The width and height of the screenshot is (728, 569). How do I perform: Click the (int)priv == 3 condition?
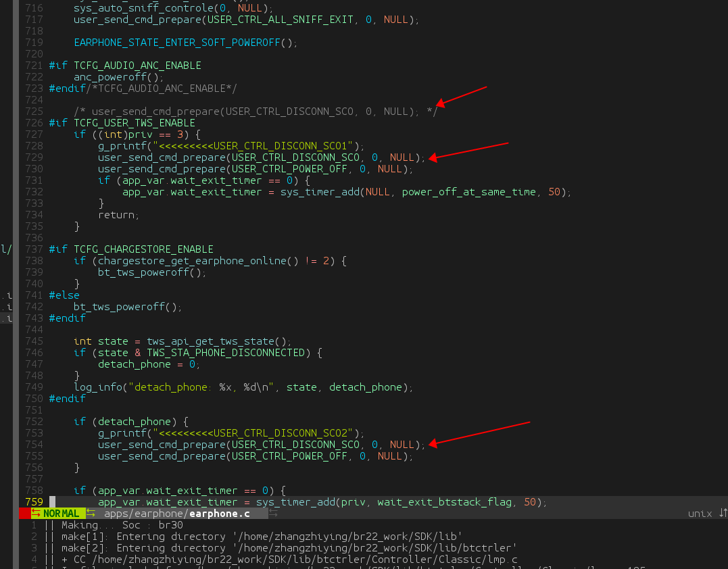(140, 134)
